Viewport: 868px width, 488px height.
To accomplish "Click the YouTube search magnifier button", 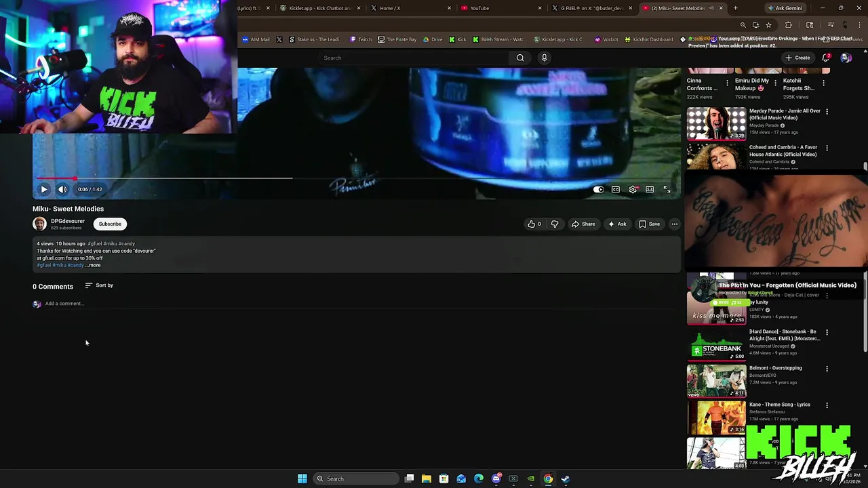I will [x=520, y=58].
